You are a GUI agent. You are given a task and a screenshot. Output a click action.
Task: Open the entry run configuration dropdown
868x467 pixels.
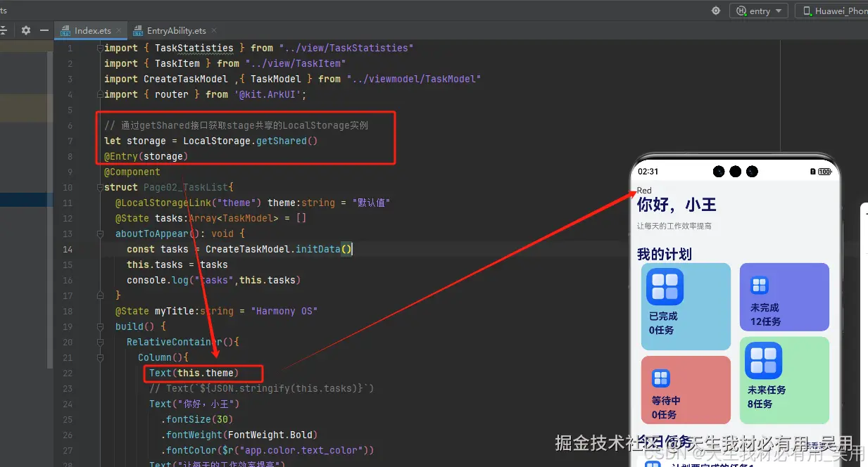pyautogui.click(x=778, y=11)
